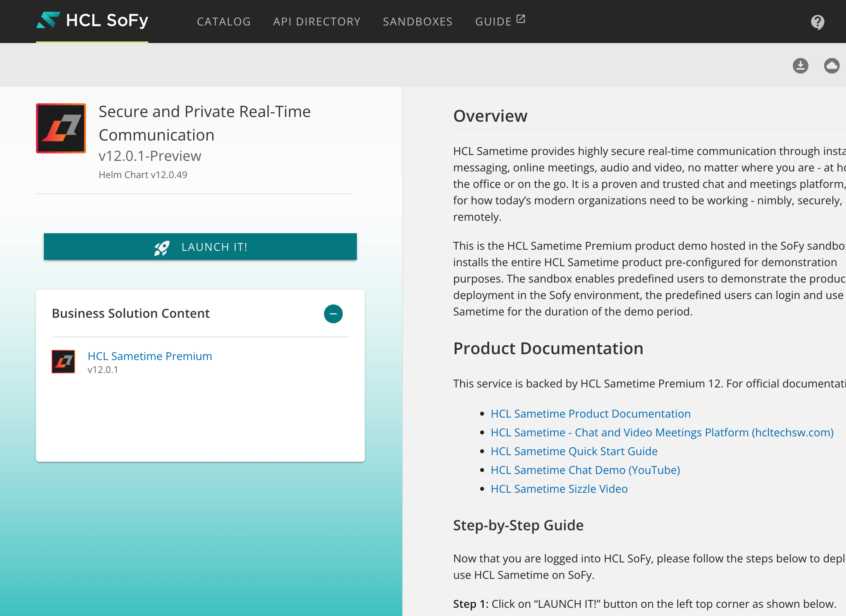Click the cloud icon in the toolbar

pos(832,65)
